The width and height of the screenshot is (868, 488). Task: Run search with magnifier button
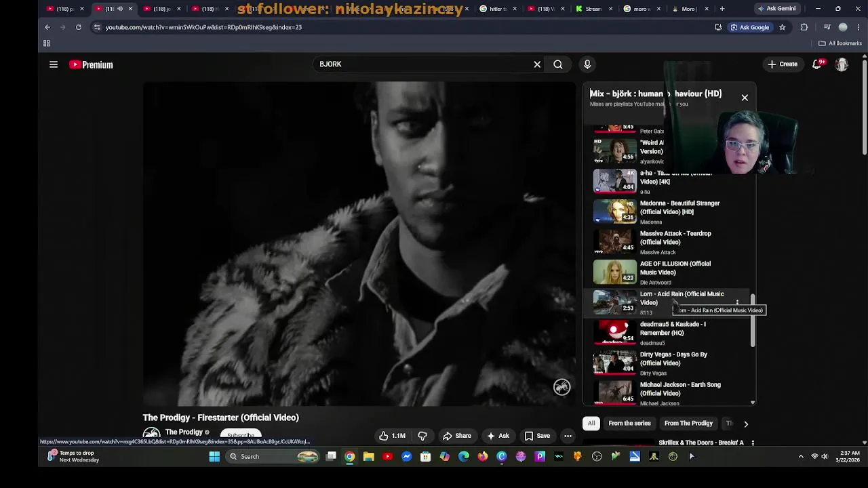[x=558, y=64]
